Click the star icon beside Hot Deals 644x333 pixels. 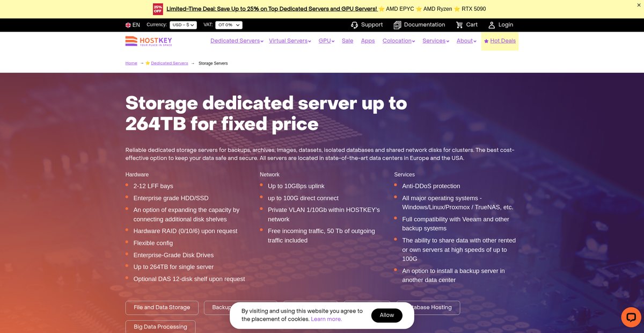pos(486,41)
